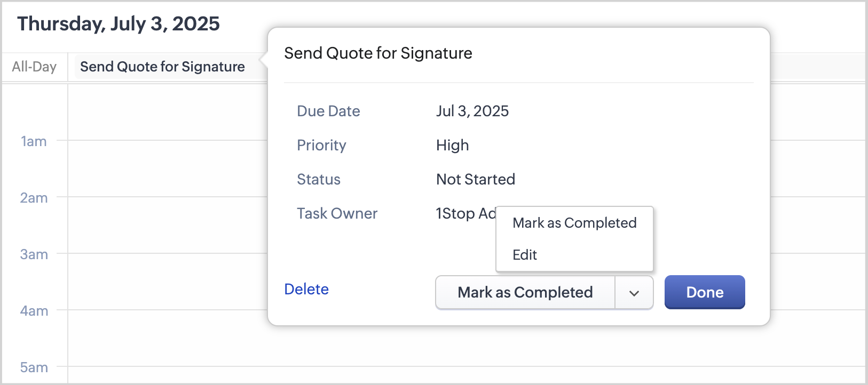This screenshot has height=385, width=868.
Task: Click the main Mark as Completed split button
Action: (x=525, y=292)
